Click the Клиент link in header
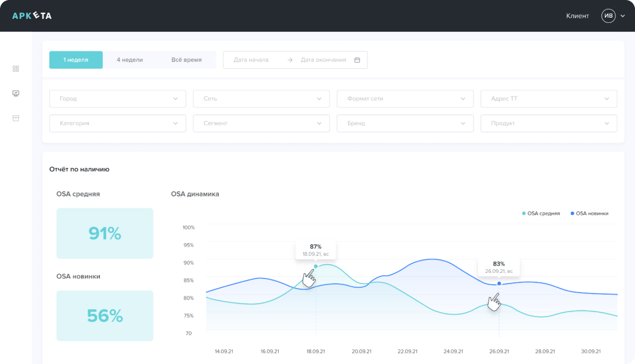635x364 pixels. pos(577,16)
